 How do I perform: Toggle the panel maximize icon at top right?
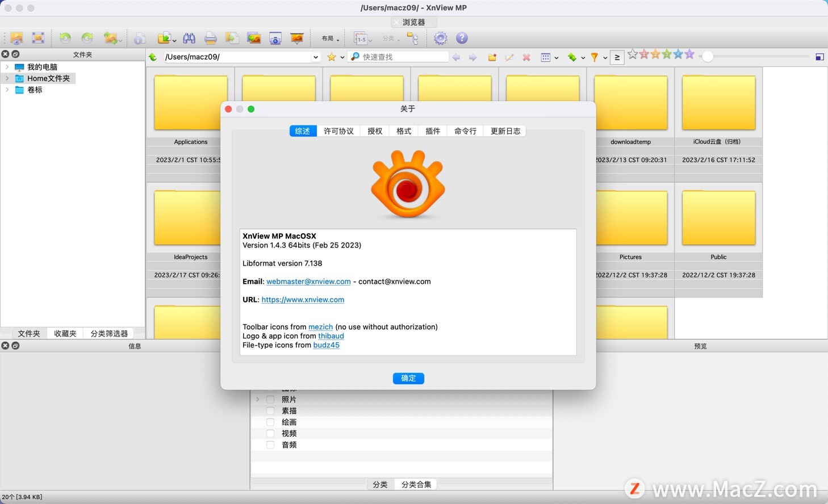point(819,57)
